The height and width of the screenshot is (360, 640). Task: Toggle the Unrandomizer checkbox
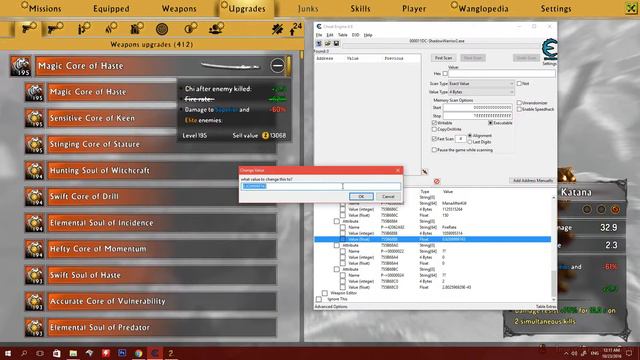519,103
